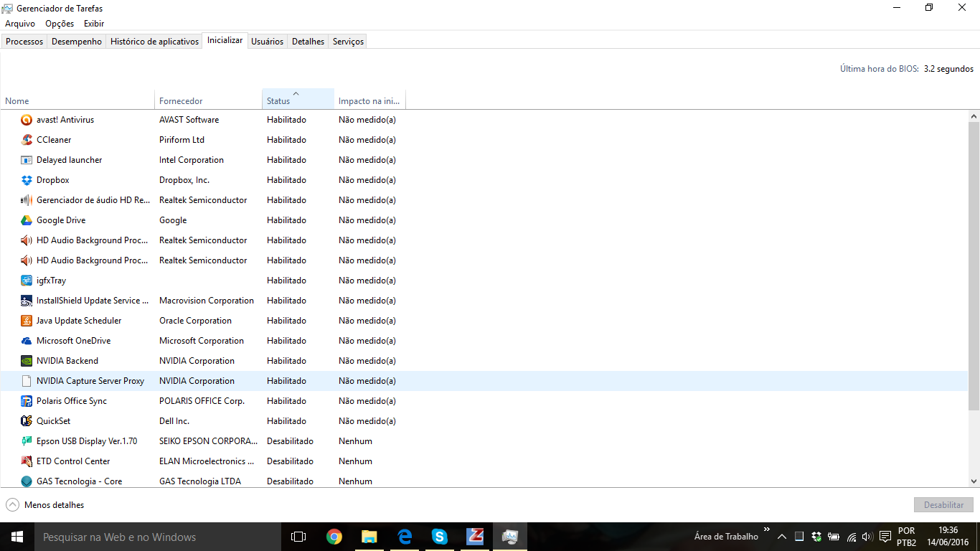Select the Java Update Scheduler icon
Image resolution: width=980 pixels, height=551 pixels.
point(27,321)
